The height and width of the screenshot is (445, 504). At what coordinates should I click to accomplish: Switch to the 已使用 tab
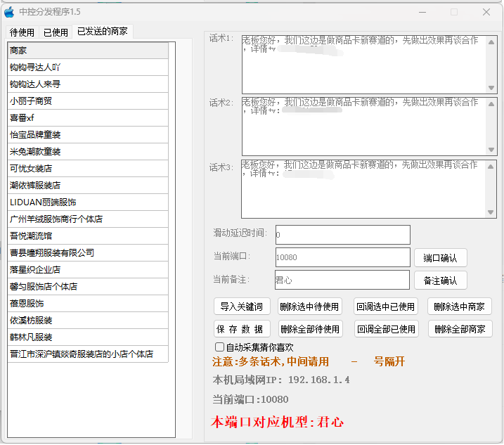pos(56,32)
